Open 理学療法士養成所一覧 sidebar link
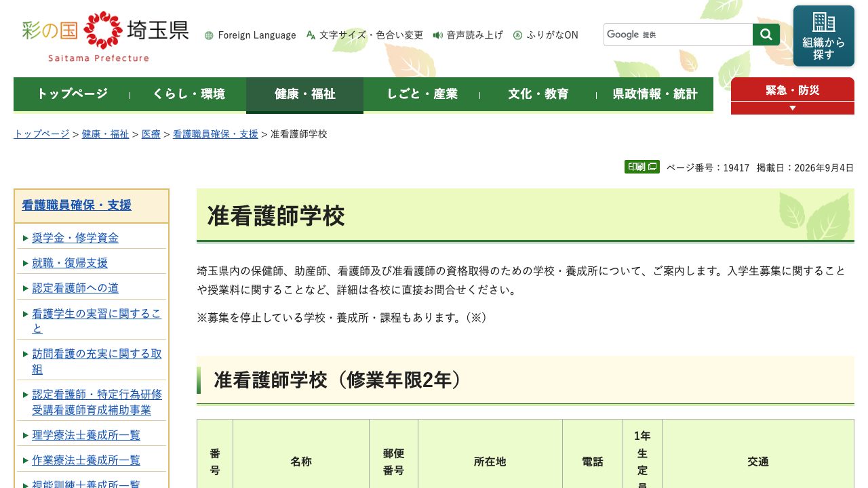The width and height of the screenshot is (868, 488). (86, 435)
